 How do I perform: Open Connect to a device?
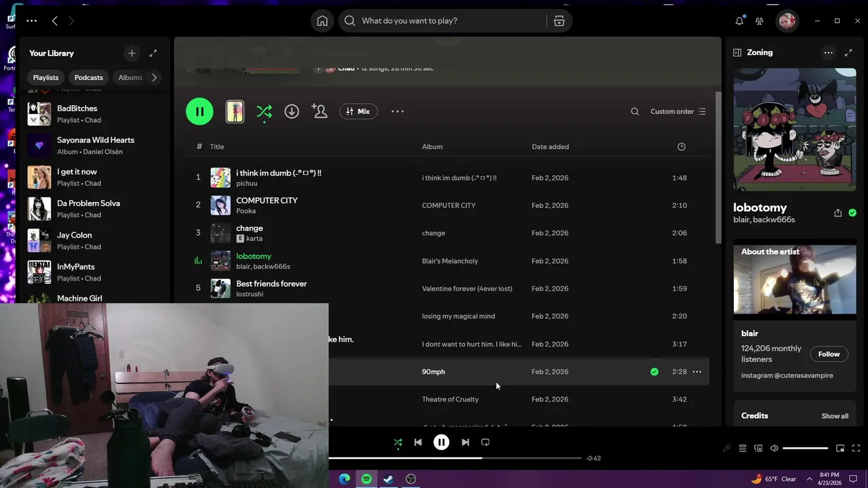[x=758, y=448]
